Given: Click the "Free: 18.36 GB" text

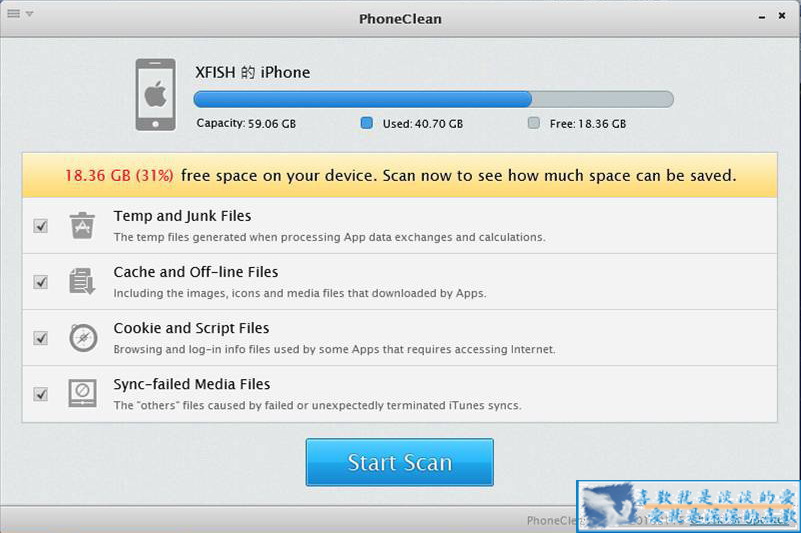Looking at the screenshot, I should tap(587, 124).
